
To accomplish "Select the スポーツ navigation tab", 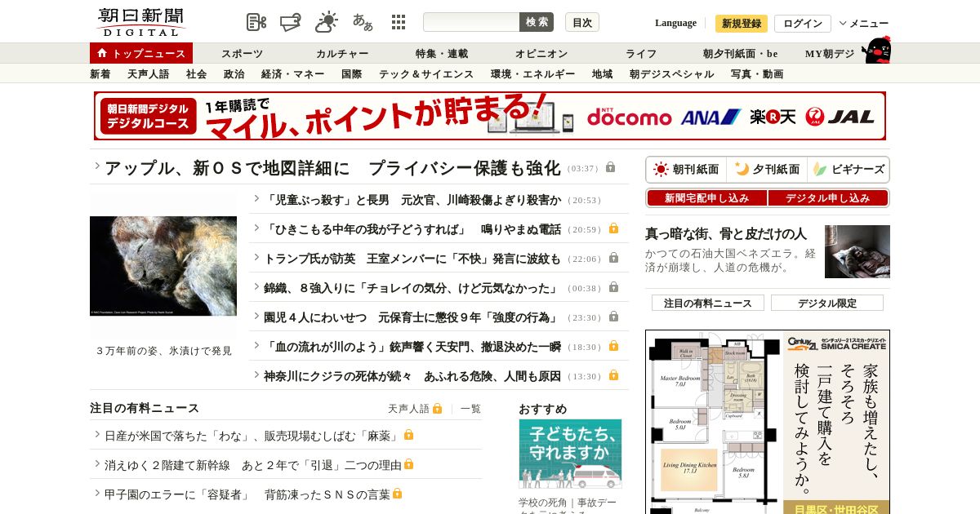I will 243,54.
